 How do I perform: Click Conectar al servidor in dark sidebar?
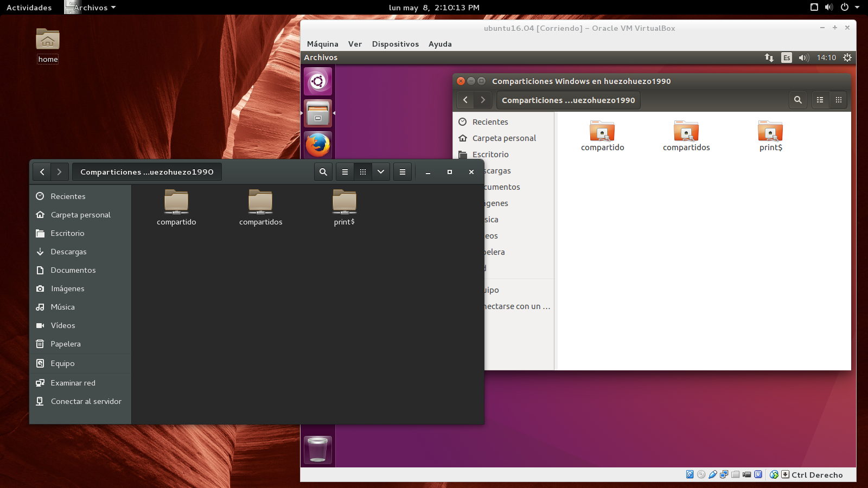80,401
